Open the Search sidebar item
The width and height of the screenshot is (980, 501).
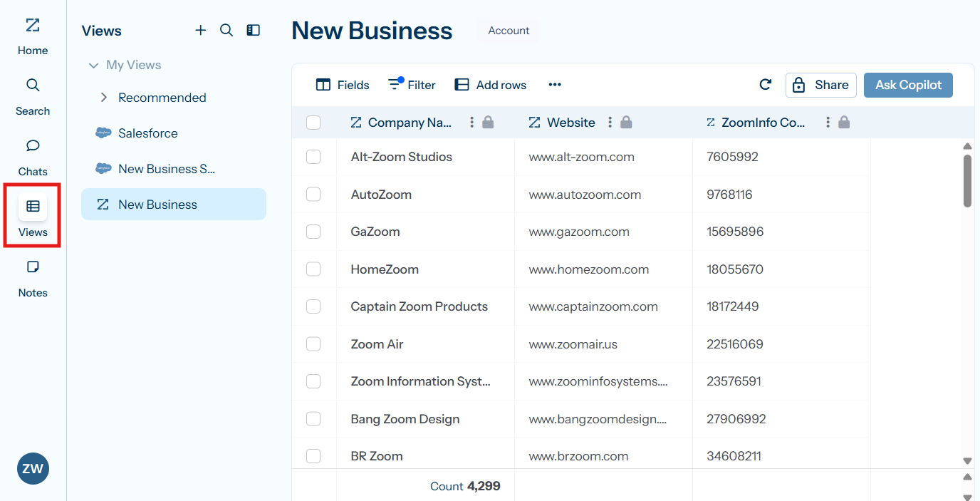pos(33,98)
